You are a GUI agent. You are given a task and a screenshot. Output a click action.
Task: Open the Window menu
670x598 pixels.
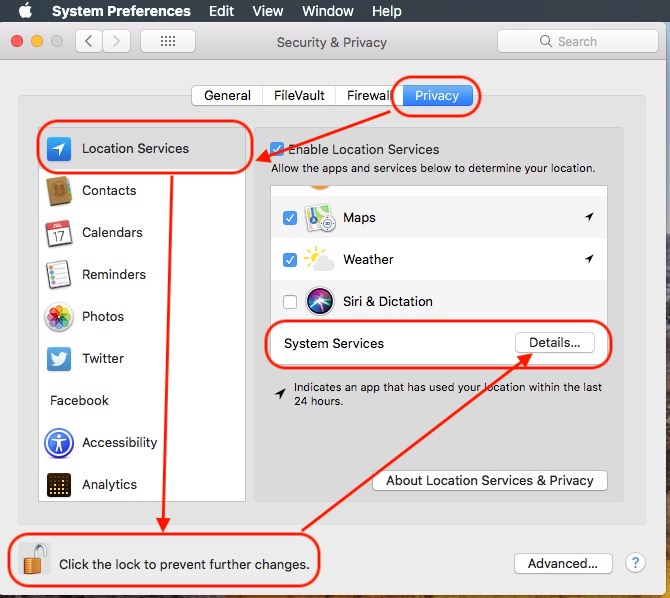(x=328, y=11)
